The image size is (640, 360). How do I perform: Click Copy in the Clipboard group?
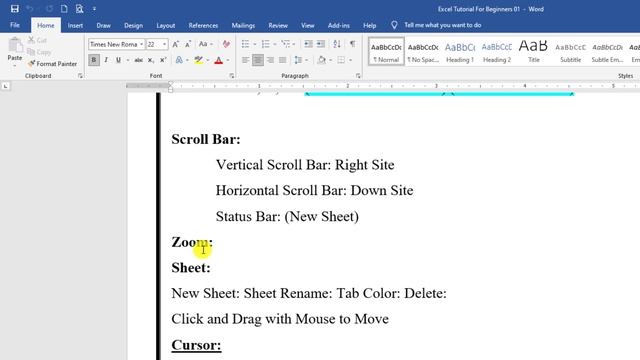[39, 52]
